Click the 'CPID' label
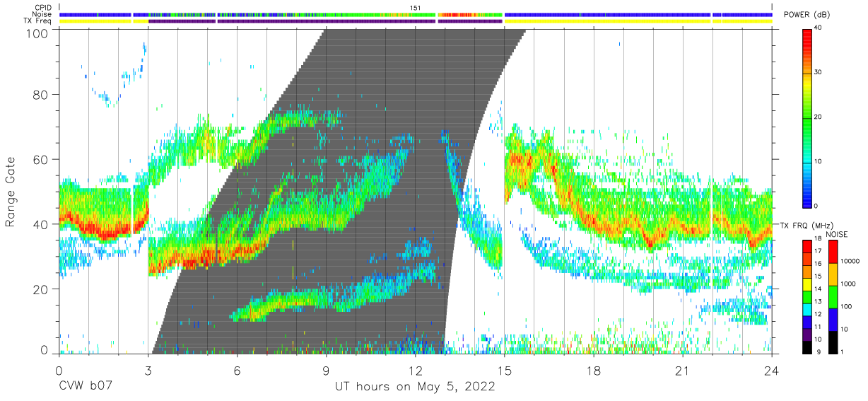868x401 pixels. (x=43, y=8)
